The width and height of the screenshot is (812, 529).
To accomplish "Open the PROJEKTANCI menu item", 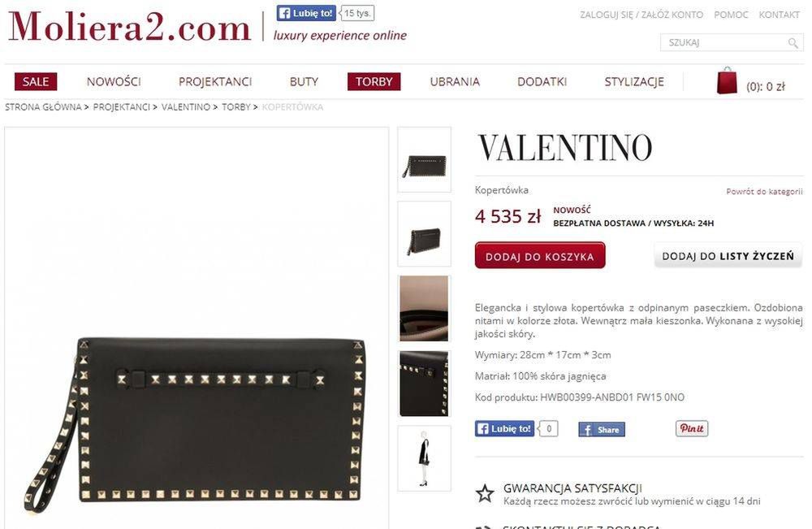I will pos(215,81).
